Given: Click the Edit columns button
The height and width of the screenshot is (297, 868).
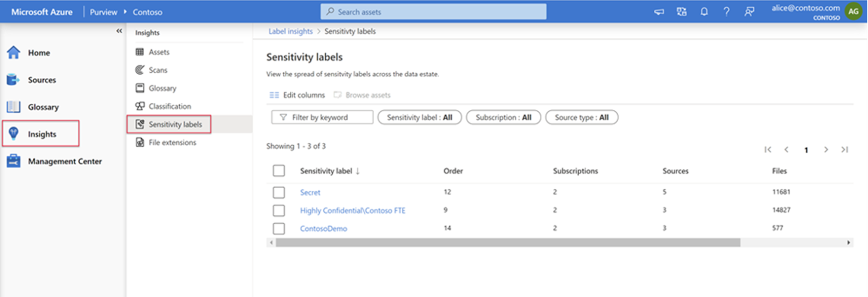Looking at the screenshot, I should coord(297,95).
